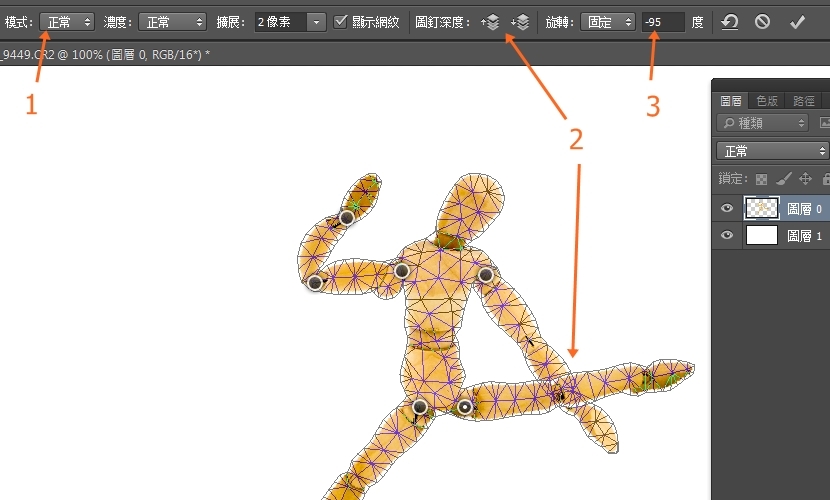Screen dimensions: 830x500
Task: Open the layer blend mode dropdown 正常
Action: tap(772, 151)
